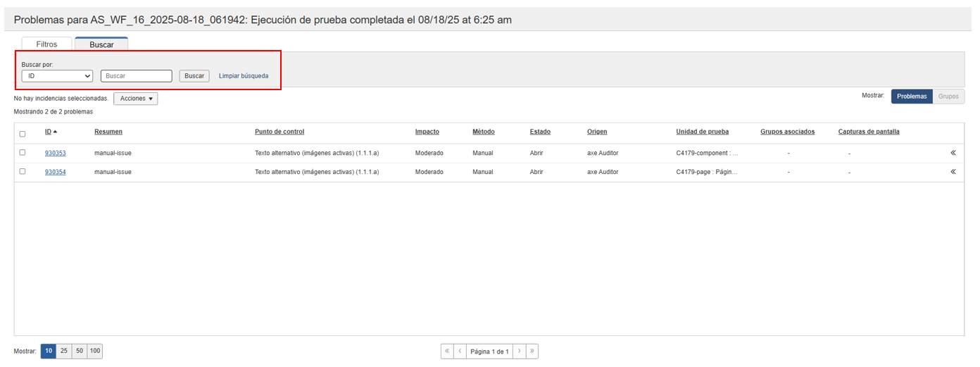
Task: Open the Buscar por ID dropdown
Action: (57, 76)
